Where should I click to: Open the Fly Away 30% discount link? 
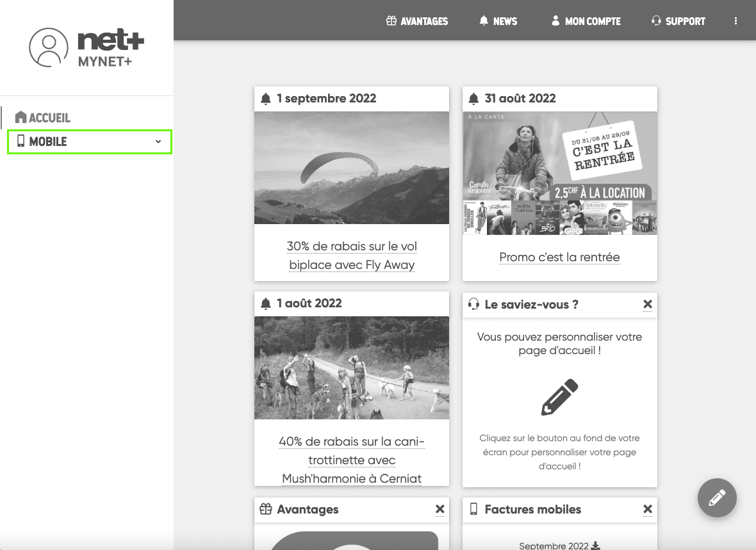click(x=352, y=255)
